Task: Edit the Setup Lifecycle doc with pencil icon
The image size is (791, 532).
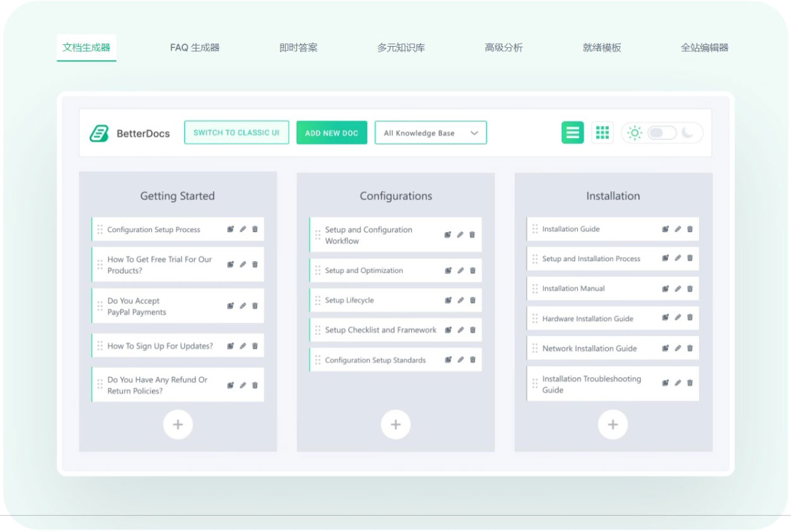Action: (460, 300)
